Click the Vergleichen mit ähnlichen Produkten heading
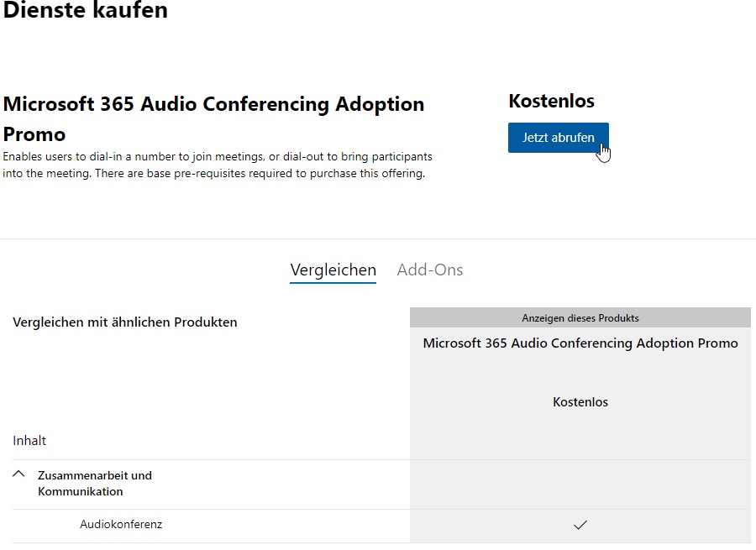 point(125,322)
